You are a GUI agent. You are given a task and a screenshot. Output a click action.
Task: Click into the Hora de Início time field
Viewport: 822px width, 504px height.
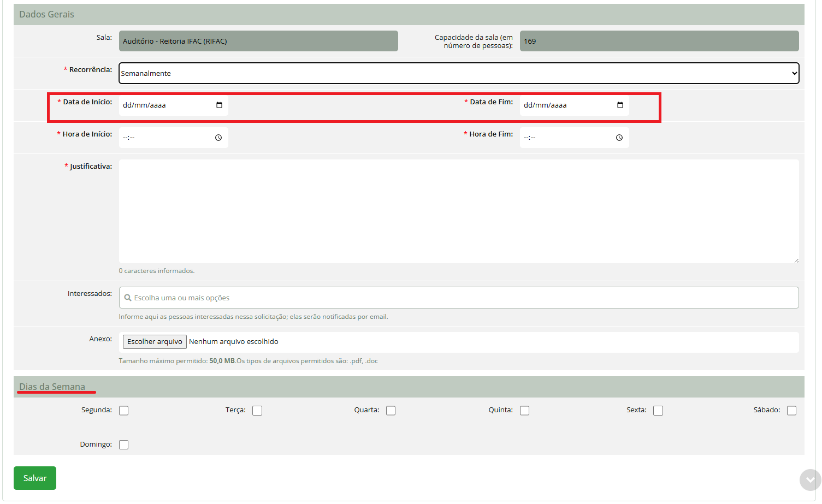pyautogui.click(x=164, y=138)
